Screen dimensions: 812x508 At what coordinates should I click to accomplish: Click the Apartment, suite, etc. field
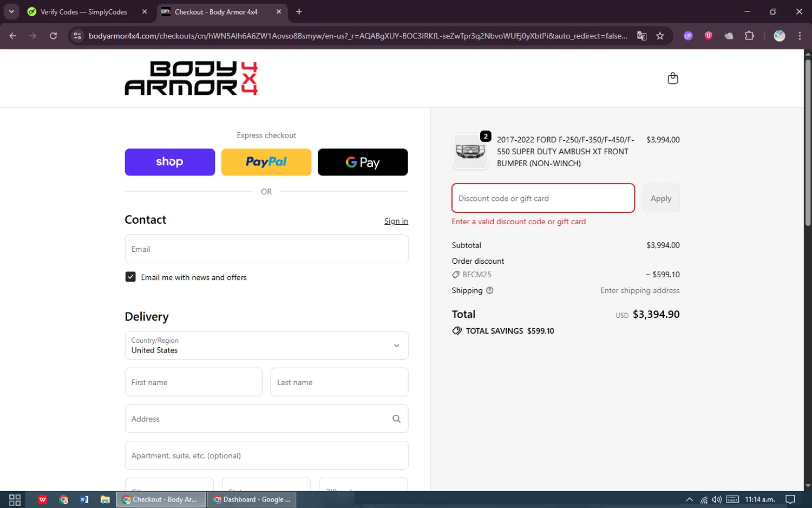(266, 455)
